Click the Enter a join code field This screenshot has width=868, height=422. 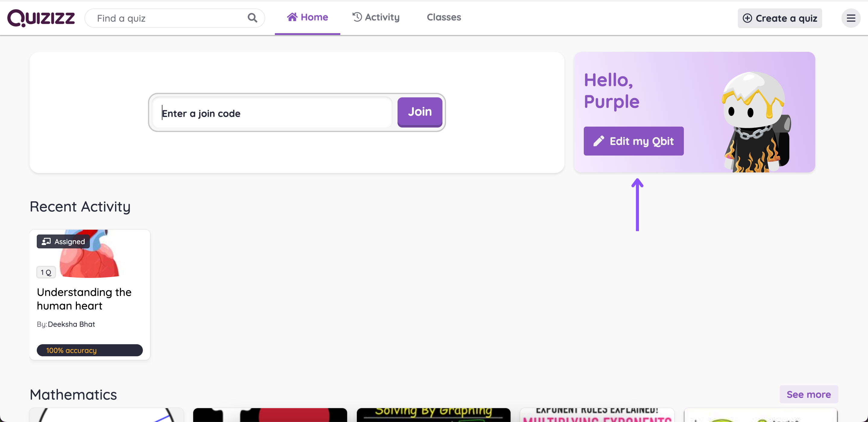(x=272, y=112)
